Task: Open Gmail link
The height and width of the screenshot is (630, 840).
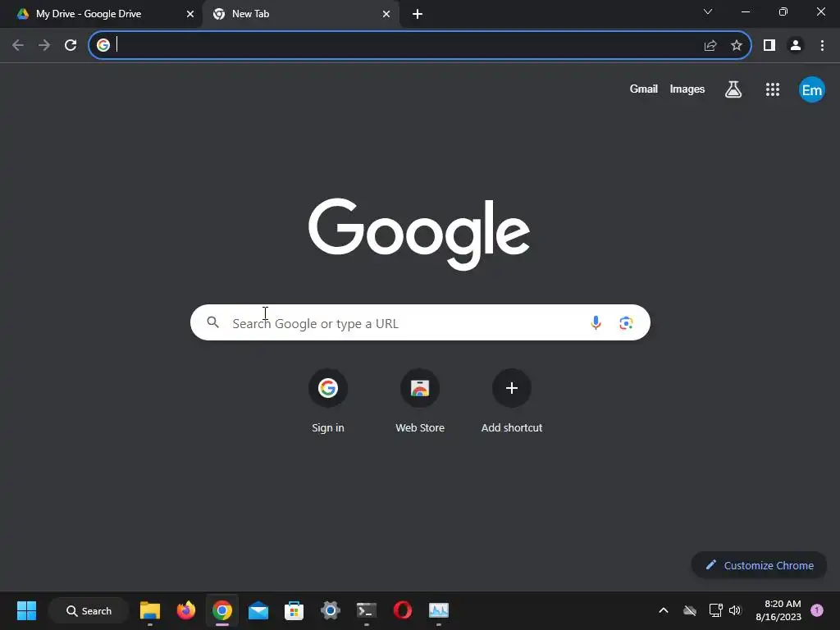Action: tap(643, 89)
